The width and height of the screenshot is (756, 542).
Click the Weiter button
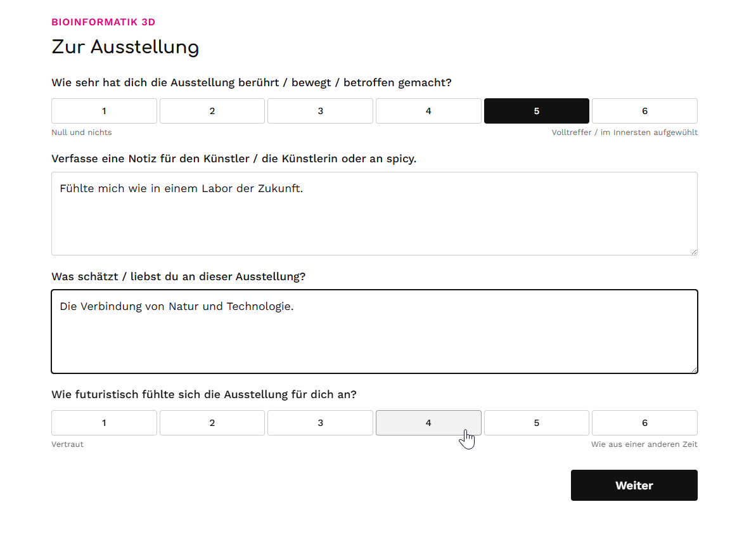[x=634, y=485]
